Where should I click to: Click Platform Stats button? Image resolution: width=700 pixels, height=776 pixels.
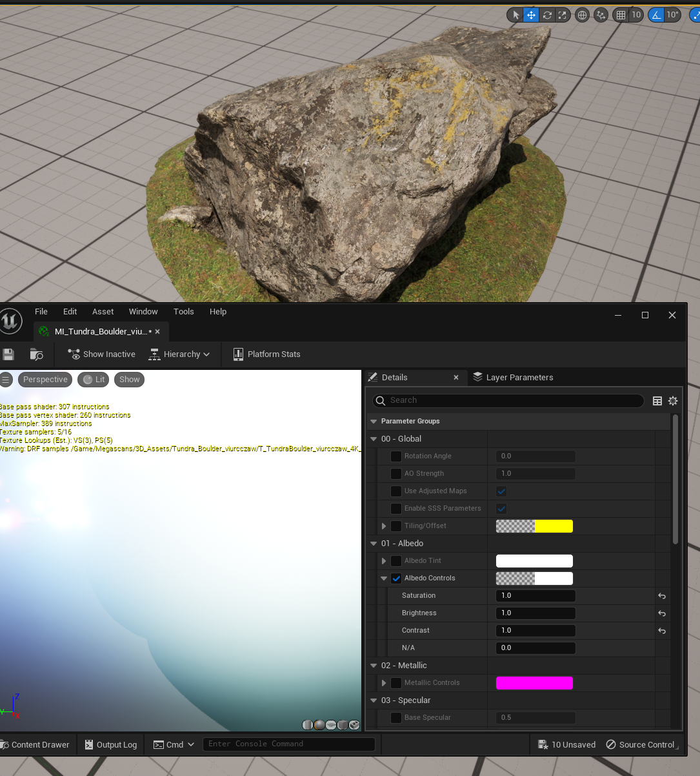coord(266,354)
